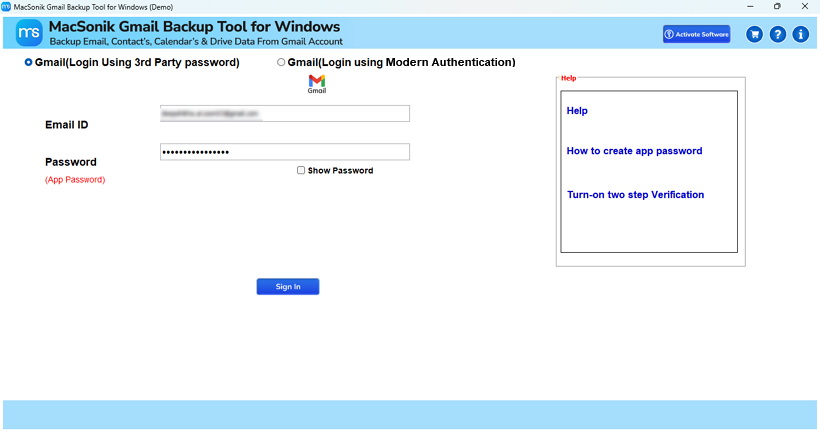Click the red Help group label

[x=568, y=78]
